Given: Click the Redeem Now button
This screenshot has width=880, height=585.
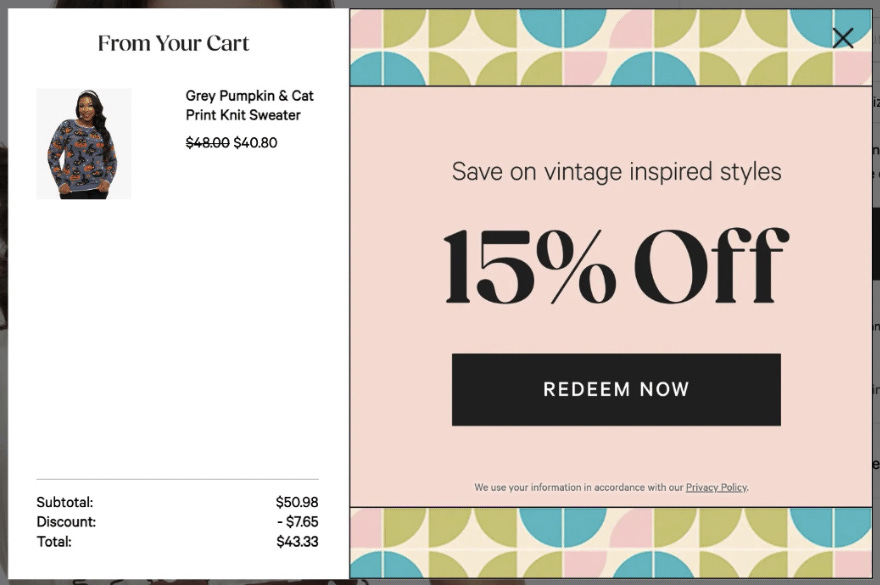Looking at the screenshot, I should pos(616,389).
